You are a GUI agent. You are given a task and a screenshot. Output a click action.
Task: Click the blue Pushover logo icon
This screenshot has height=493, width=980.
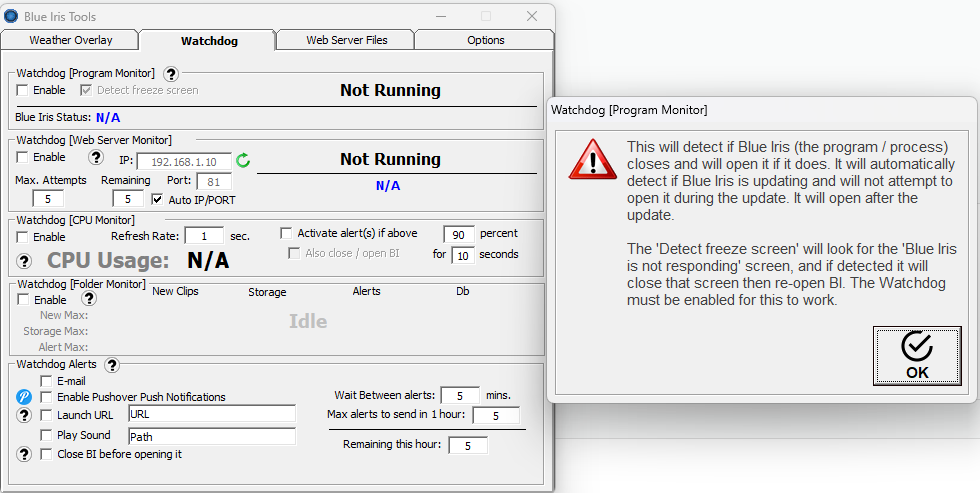pyautogui.click(x=25, y=397)
